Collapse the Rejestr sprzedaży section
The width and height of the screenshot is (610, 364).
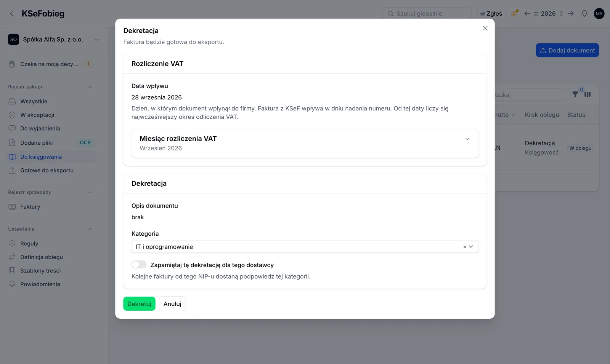point(90,192)
